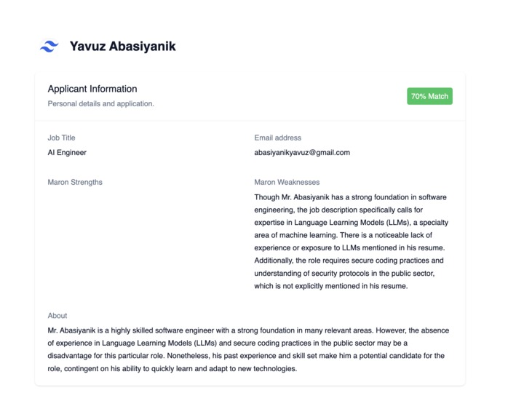Click the weaknesses paragraph starting with Though
532x417 pixels.
(352, 242)
